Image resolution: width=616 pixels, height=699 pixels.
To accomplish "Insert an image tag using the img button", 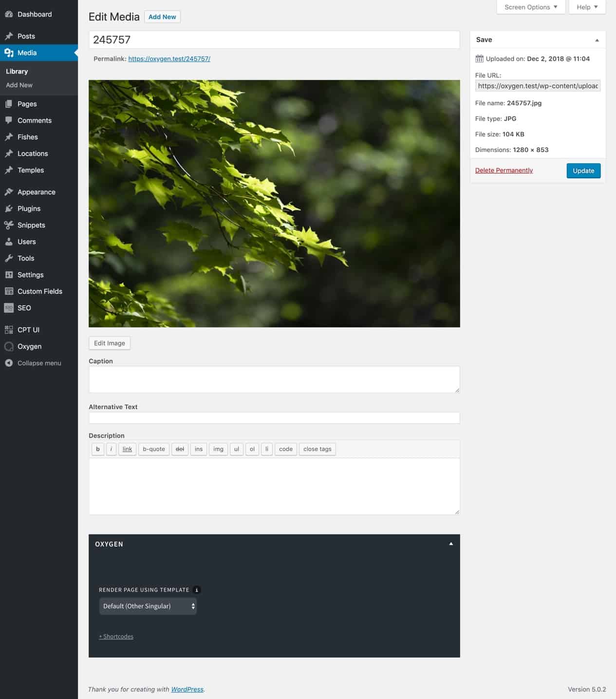I will (x=218, y=449).
